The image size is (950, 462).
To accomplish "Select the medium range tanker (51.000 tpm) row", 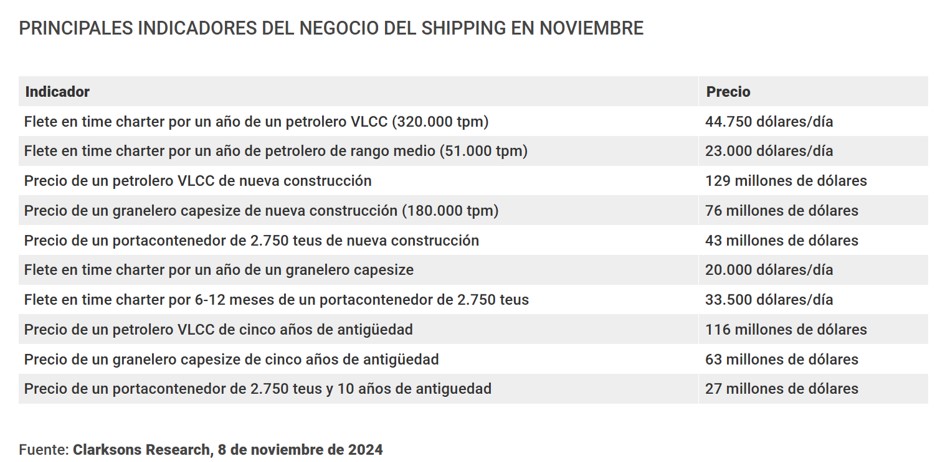I will point(275,151).
